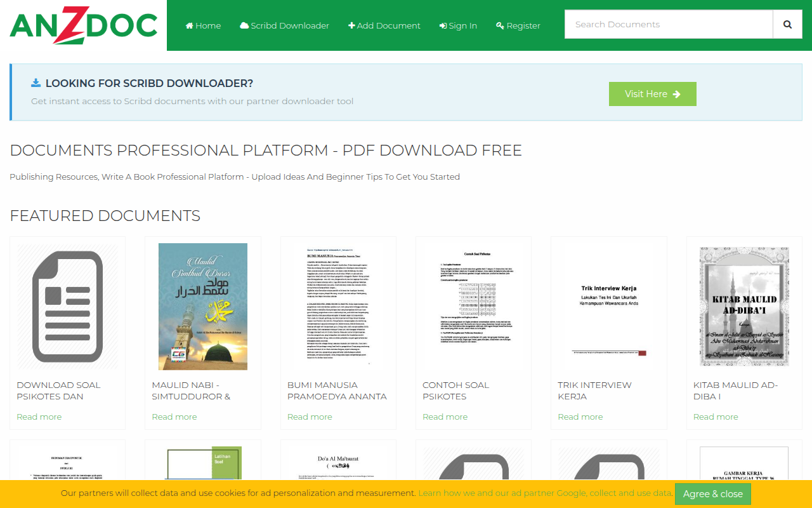Image resolution: width=812 pixels, height=508 pixels.
Task: Open the Home menu item
Action: pos(203,25)
